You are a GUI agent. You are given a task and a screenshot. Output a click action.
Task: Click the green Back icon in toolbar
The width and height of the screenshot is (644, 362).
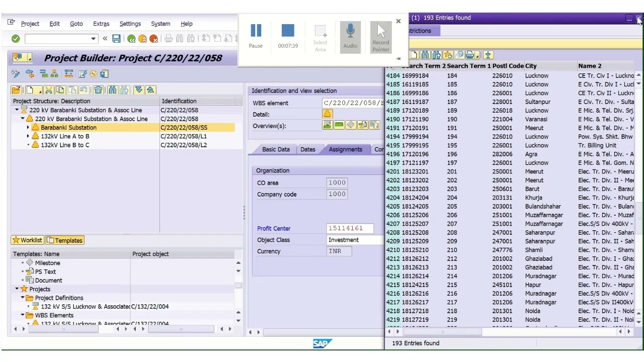point(131,39)
